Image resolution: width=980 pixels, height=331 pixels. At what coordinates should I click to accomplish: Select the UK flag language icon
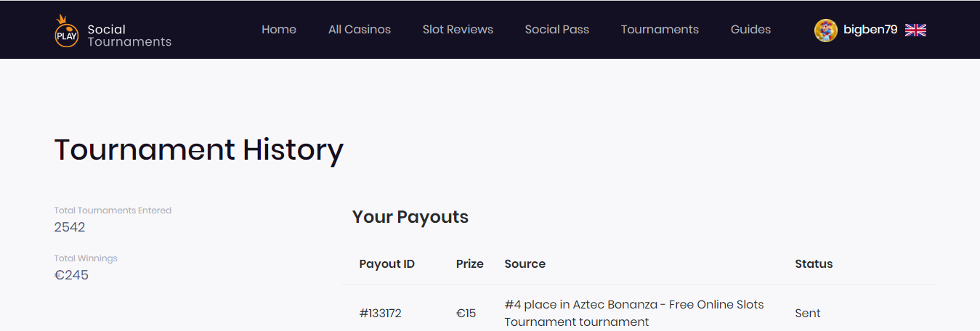(915, 30)
